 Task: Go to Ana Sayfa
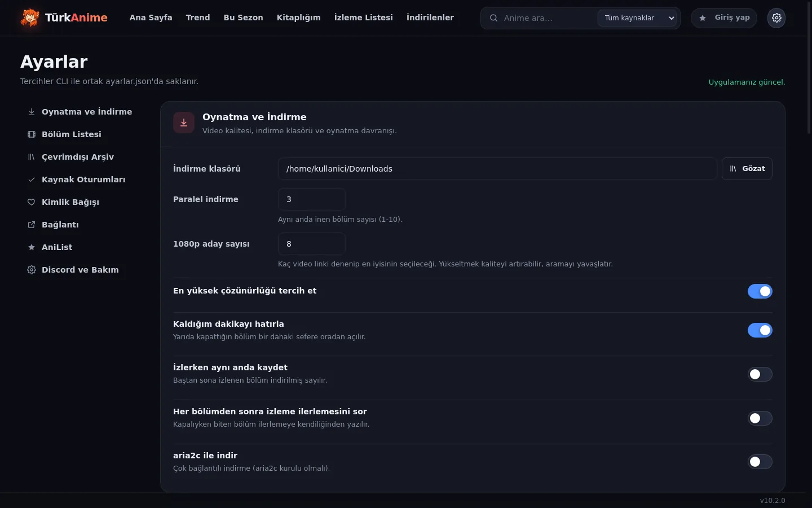tap(151, 17)
